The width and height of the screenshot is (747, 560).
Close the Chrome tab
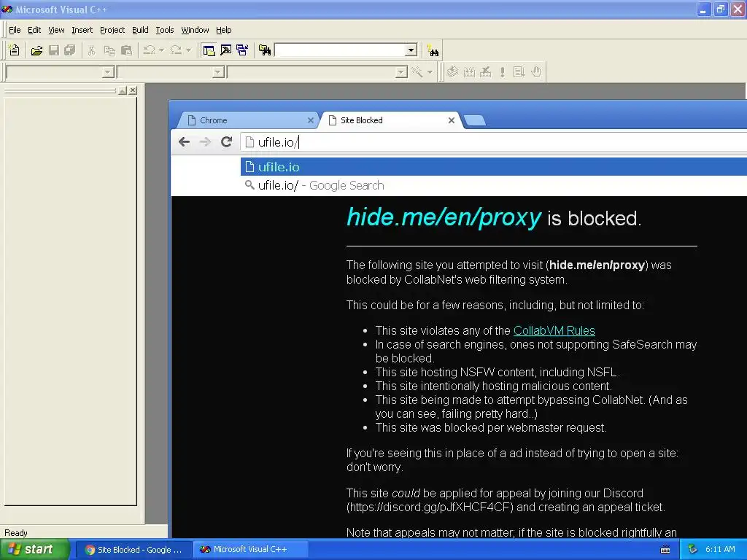[311, 120]
